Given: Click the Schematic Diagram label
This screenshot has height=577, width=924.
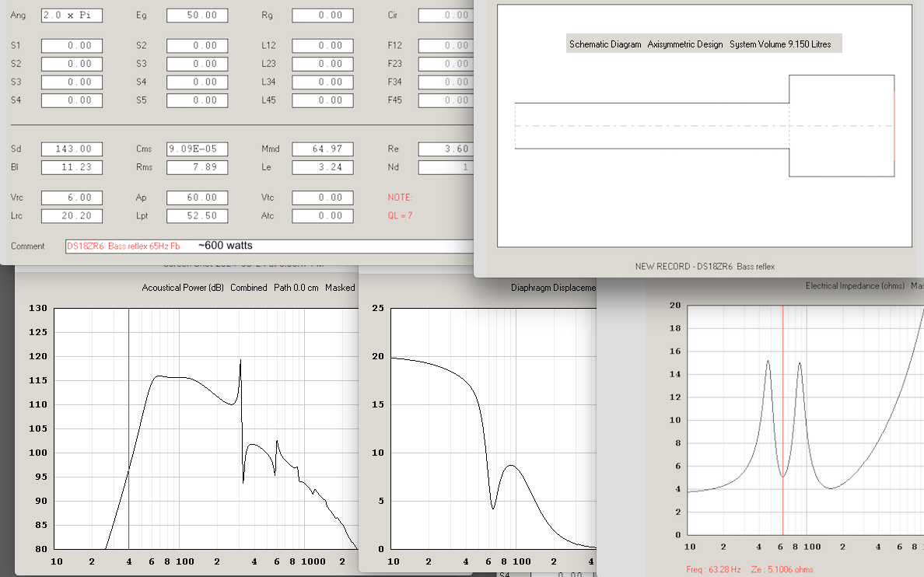Looking at the screenshot, I should click(x=605, y=44).
